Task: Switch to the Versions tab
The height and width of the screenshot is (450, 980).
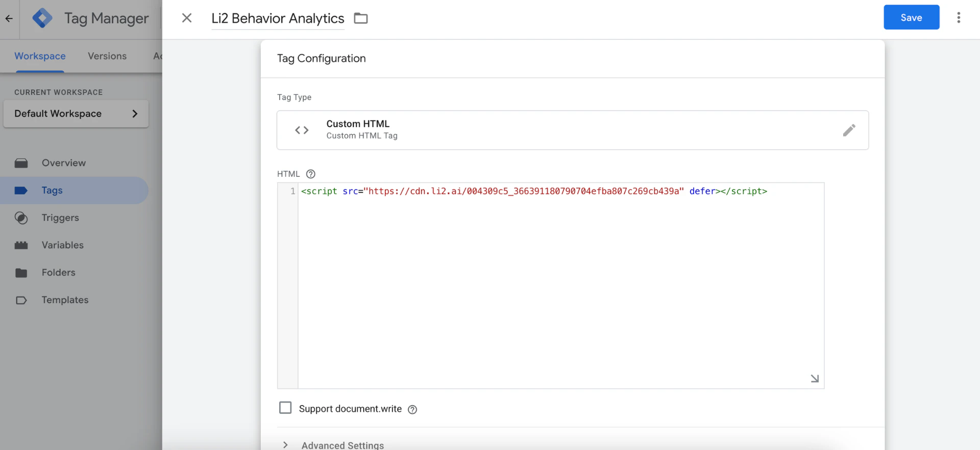Action: point(107,56)
